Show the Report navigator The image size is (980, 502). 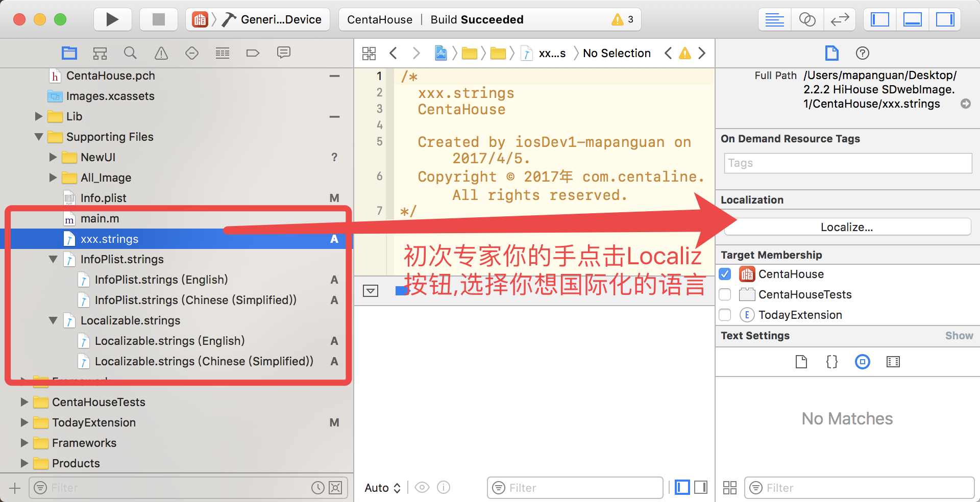[284, 53]
